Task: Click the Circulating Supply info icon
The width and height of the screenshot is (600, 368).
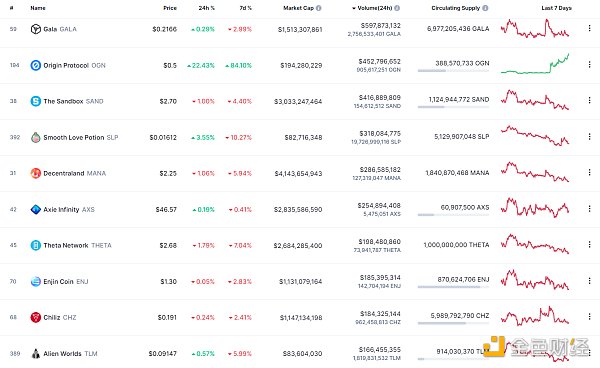Action: point(485,8)
